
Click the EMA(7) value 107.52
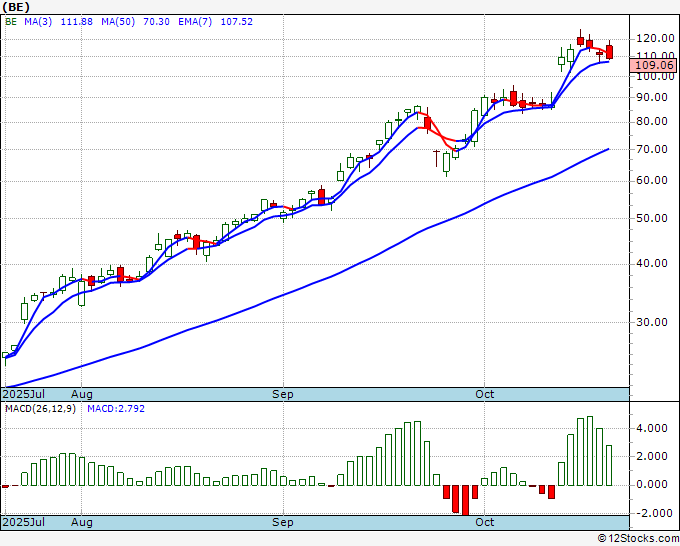point(237,22)
